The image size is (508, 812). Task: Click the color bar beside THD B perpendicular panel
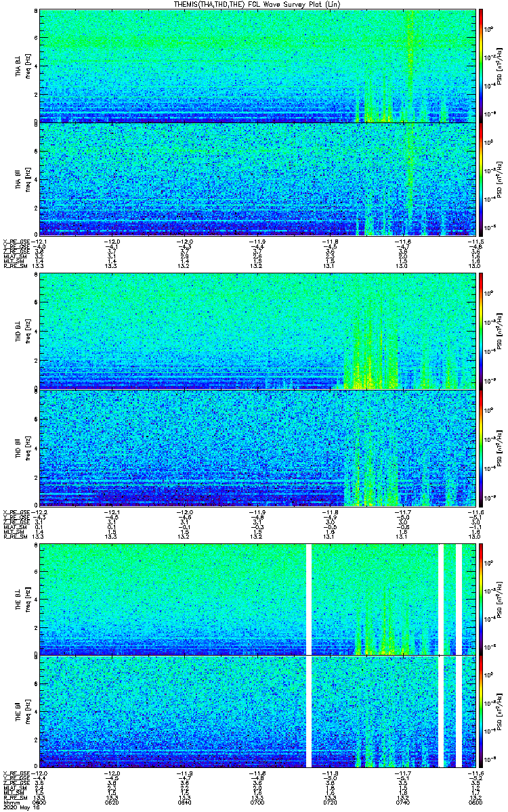(482, 330)
